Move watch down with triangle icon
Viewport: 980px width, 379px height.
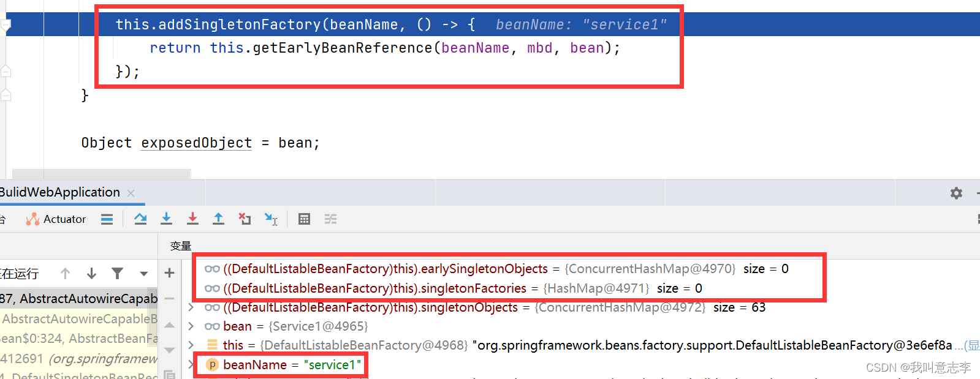pos(170,350)
